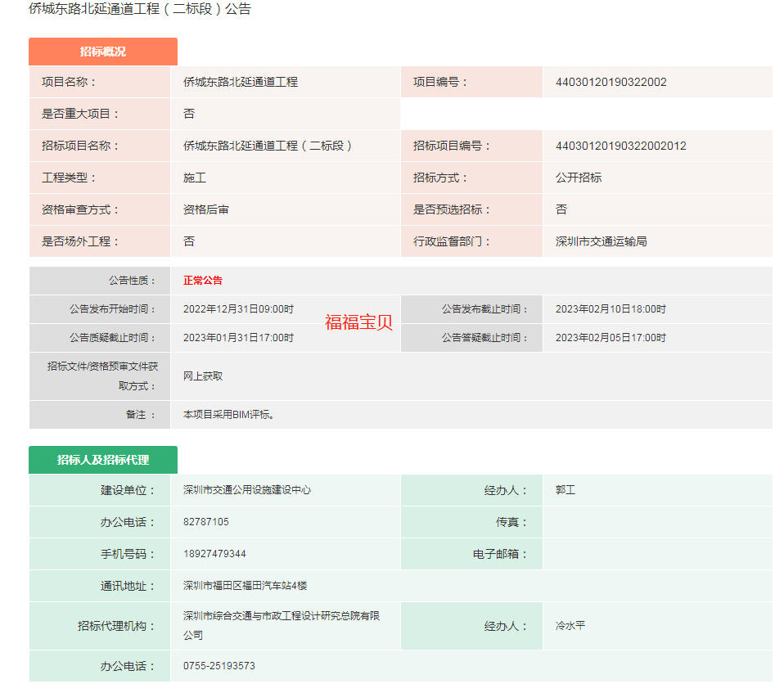This screenshot has height=684, width=784.
Task: Click the agency phone number 0755-25193573
Action: 219,666
